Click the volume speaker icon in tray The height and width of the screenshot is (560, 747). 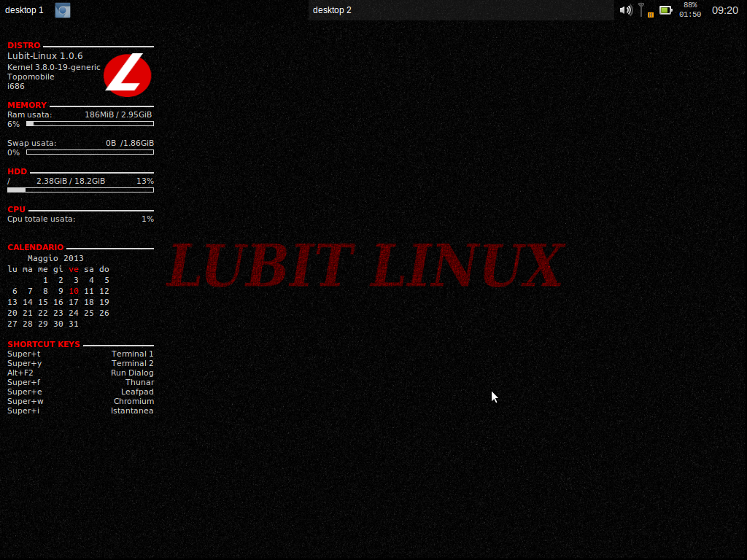pos(625,10)
